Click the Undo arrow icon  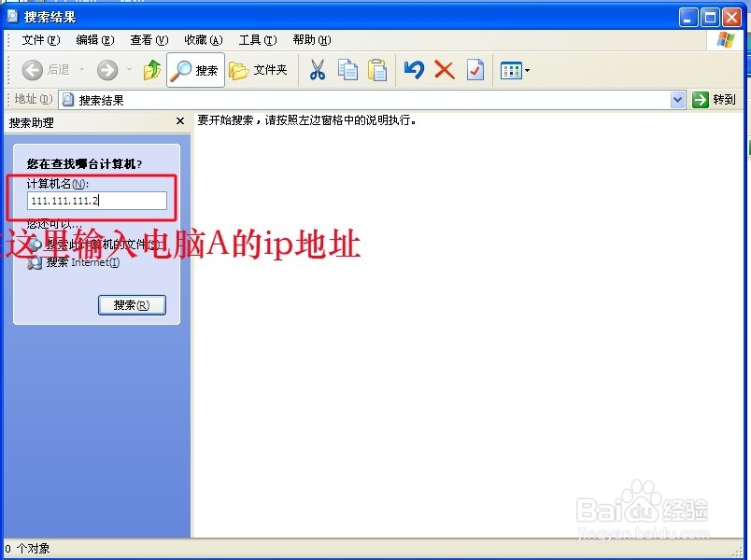pyautogui.click(x=414, y=69)
